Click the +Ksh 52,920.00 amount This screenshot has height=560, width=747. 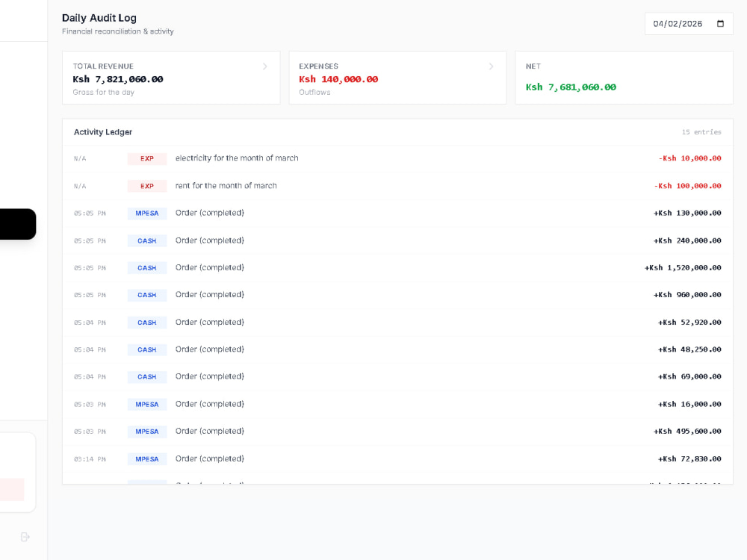[689, 323]
